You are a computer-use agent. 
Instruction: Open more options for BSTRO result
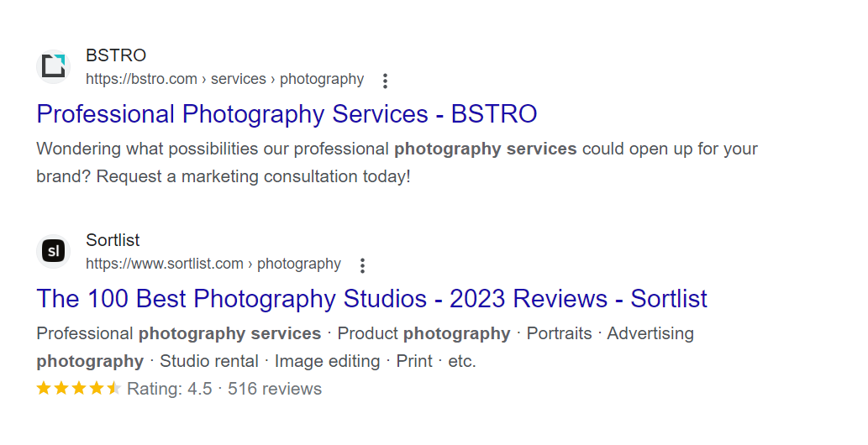click(x=385, y=81)
